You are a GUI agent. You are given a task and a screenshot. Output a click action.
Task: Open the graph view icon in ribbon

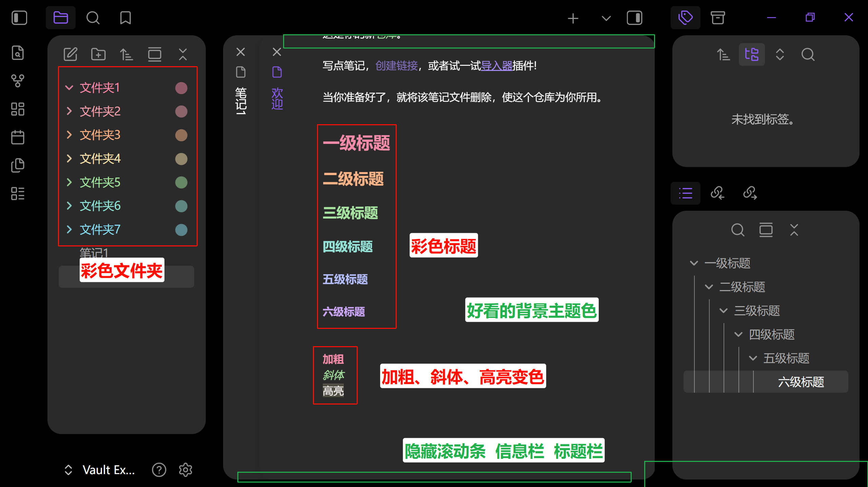point(18,81)
